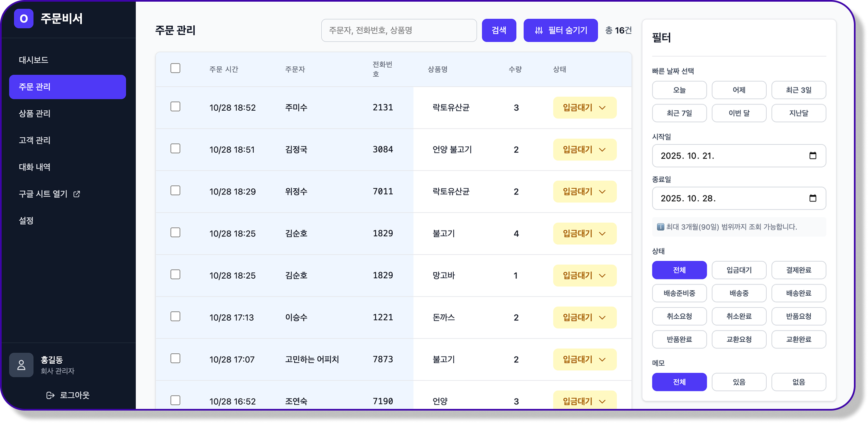Click the 주문비서 logo icon
Viewport: 868px width, 423px height.
pos(24,19)
